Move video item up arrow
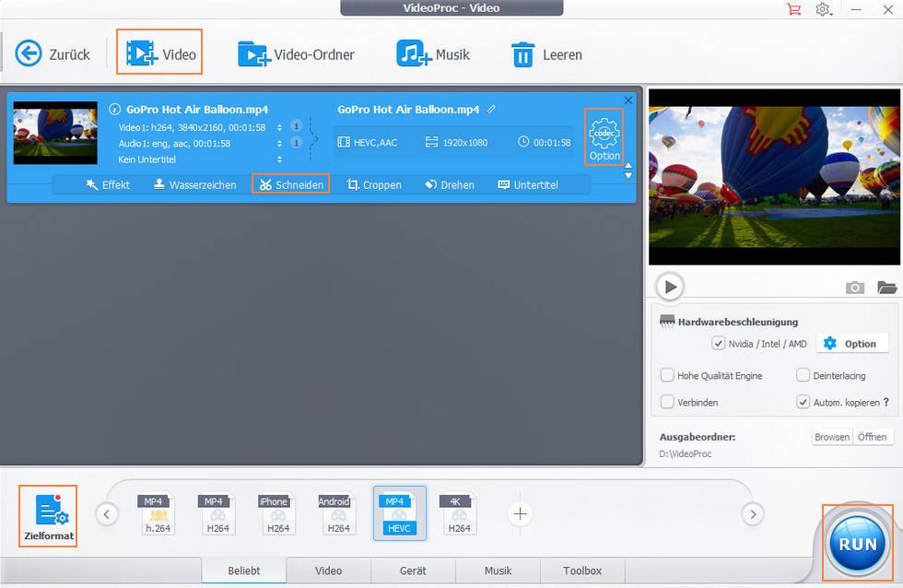This screenshot has height=588, width=903. tap(628, 166)
